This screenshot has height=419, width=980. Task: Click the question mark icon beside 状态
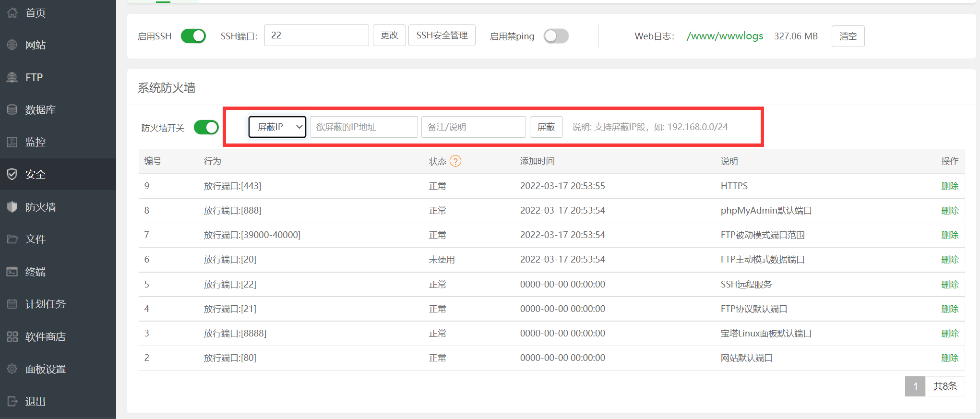click(x=455, y=161)
